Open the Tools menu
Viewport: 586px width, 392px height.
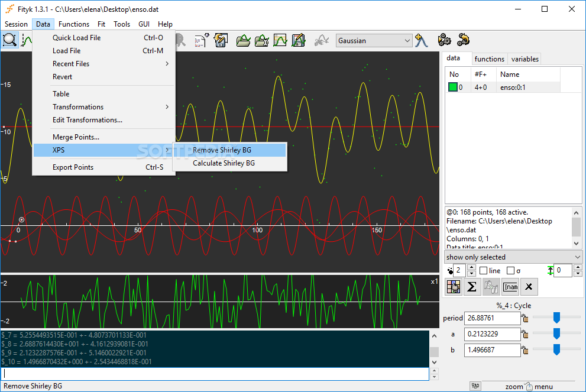click(x=122, y=24)
